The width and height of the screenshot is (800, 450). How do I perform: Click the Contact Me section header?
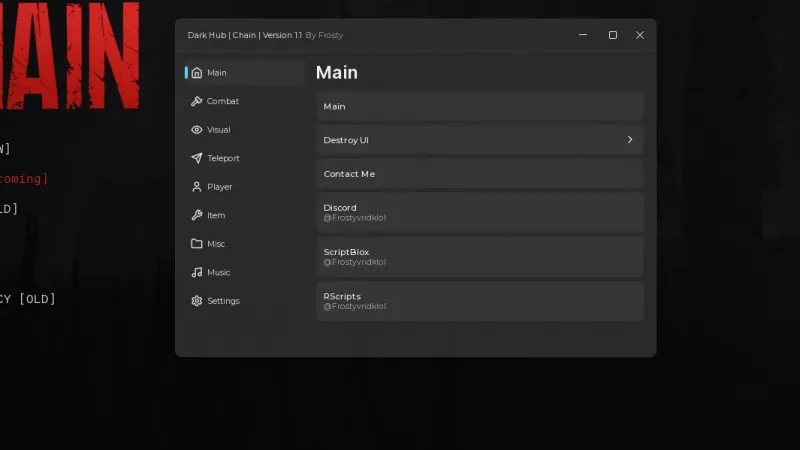480,174
